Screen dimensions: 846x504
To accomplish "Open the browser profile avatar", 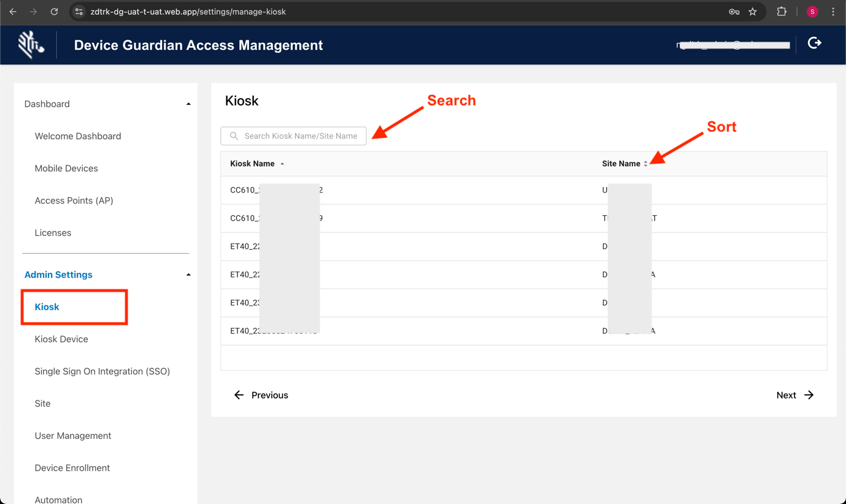I will click(812, 12).
